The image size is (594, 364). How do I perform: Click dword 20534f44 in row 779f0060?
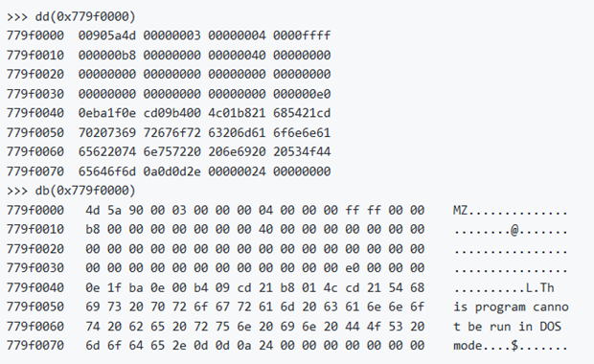[x=302, y=152]
